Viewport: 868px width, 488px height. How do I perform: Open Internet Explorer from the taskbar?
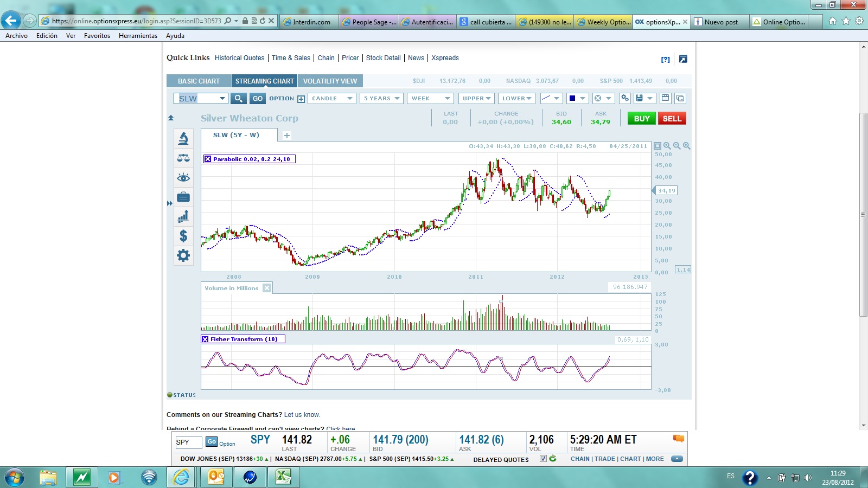coord(182,477)
